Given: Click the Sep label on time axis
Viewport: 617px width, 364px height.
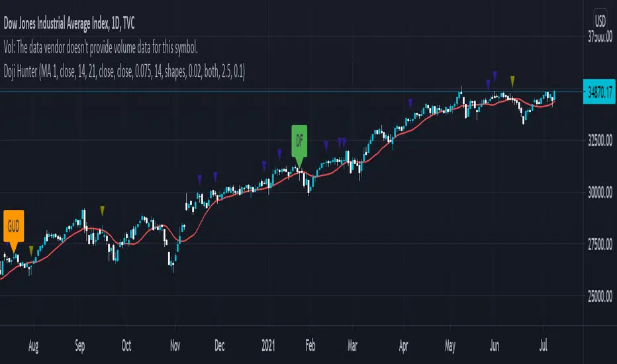Looking at the screenshot, I should [x=80, y=346].
